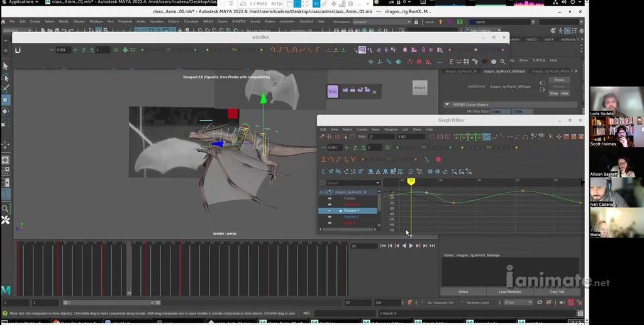Click the Load Attributes button
This screenshot has height=325, width=644.
tap(510, 292)
